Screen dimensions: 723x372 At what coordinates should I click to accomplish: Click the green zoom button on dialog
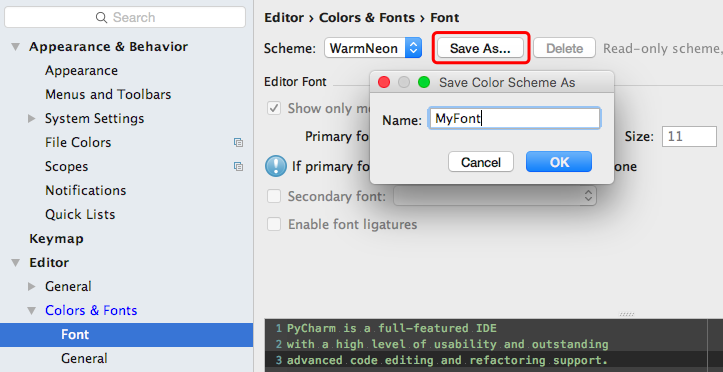pyautogui.click(x=424, y=83)
